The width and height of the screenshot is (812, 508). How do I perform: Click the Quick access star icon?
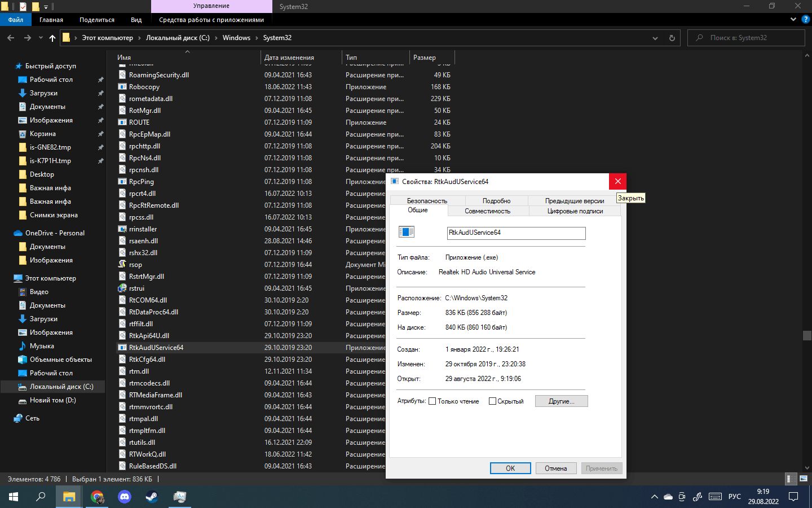19,66
